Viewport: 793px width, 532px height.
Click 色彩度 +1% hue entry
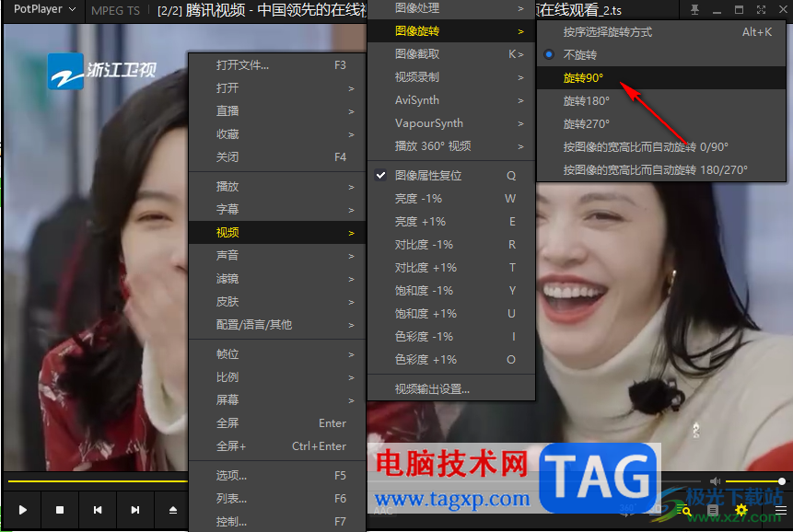(x=451, y=359)
